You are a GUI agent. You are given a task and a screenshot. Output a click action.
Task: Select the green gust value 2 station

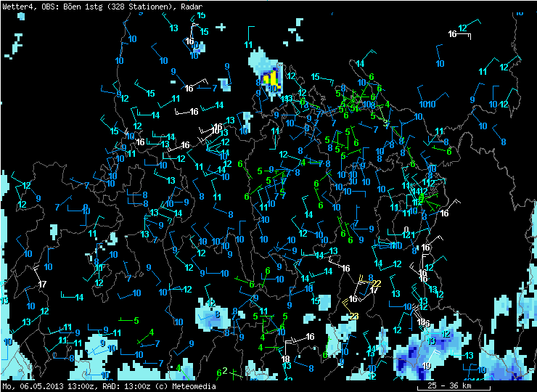tap(225, 371)
